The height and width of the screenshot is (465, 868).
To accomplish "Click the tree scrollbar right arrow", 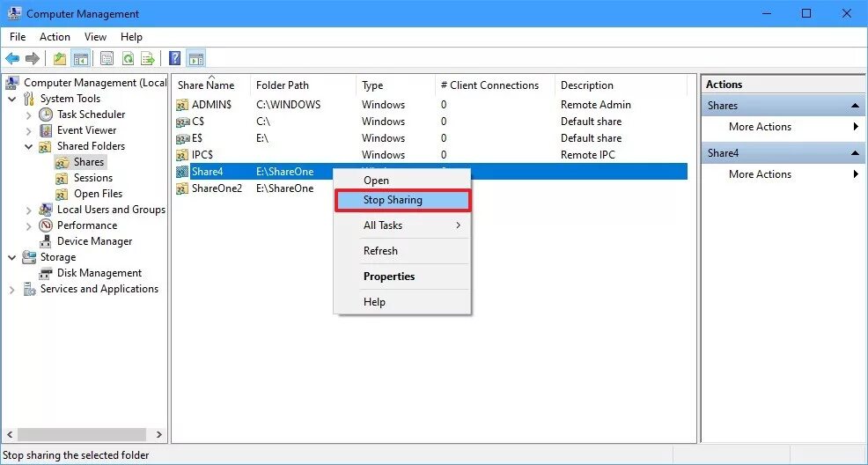I will (158, 435).
